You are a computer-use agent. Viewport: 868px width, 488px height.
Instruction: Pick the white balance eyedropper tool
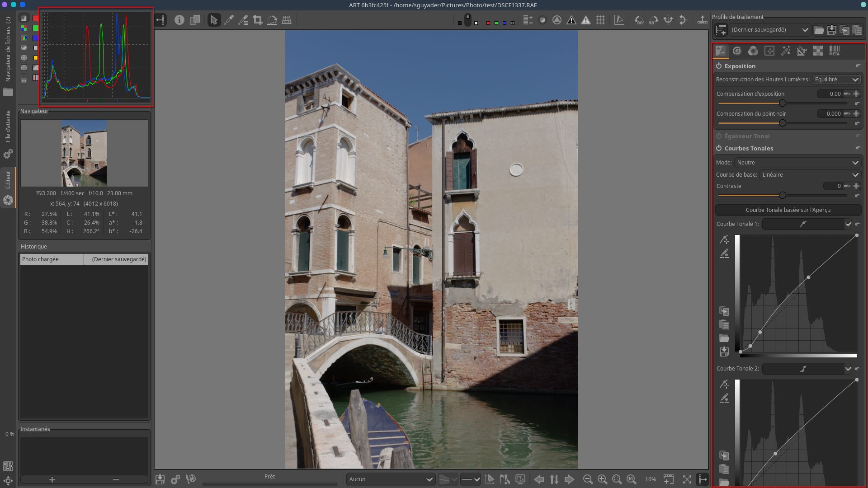(229, 20)
